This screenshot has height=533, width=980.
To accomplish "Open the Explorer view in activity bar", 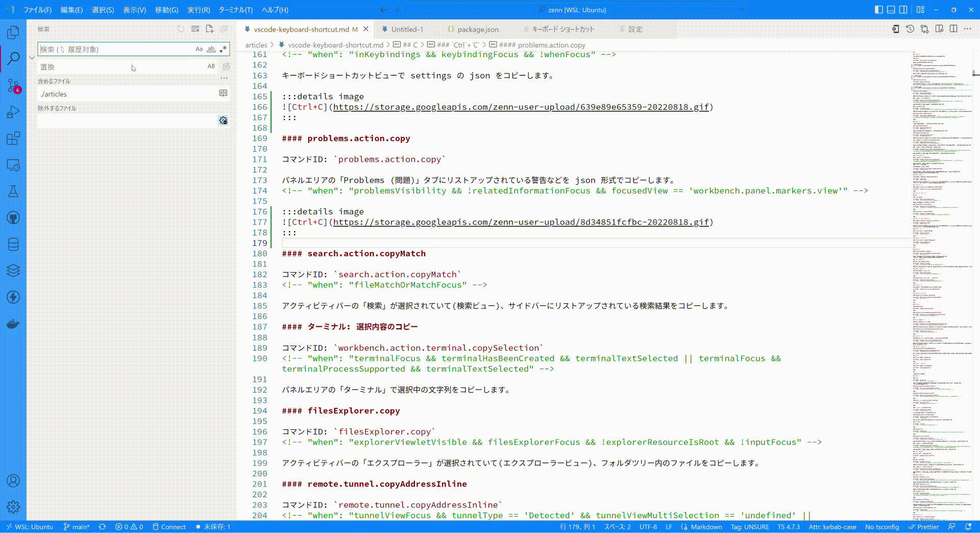I will 13,32.
